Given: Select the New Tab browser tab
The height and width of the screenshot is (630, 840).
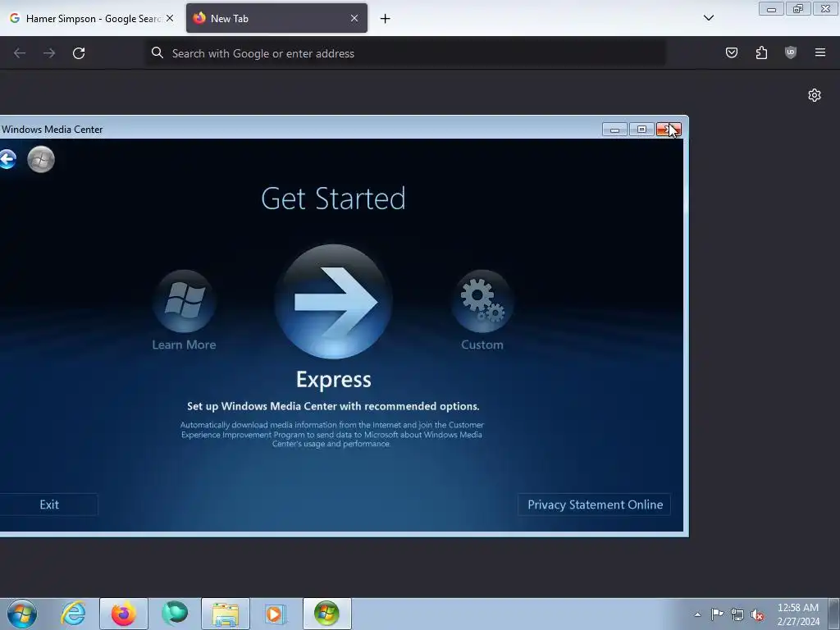Looking at the screenshot, I should [276, 18].
